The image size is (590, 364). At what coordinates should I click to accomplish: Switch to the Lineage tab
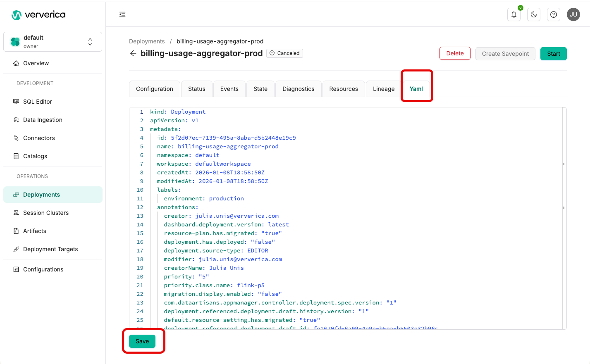click(x=383, y=88)
